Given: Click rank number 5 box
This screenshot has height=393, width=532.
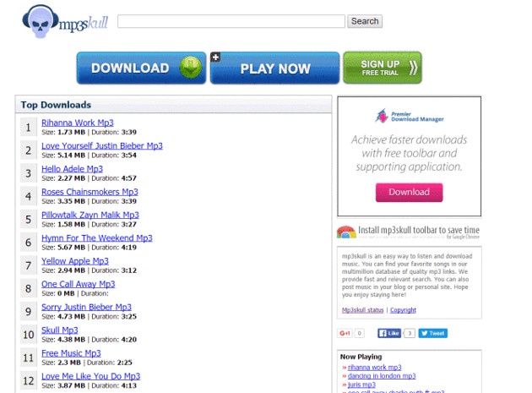Looking at the screenshot, I should tap(28, 220).
